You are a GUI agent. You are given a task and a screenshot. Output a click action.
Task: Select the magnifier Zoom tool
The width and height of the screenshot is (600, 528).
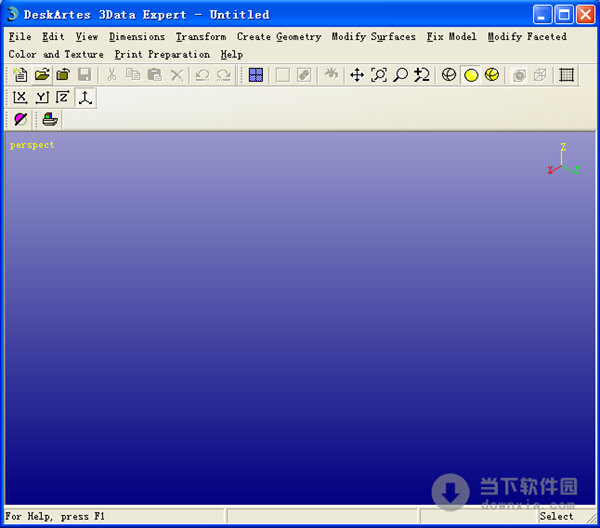point(400,75)
